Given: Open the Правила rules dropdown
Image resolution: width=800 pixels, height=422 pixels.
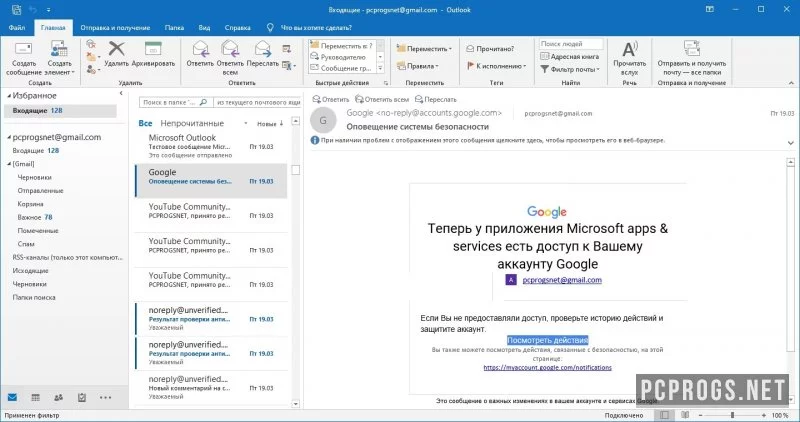Looking at the screenshot, I should [418, 66].
